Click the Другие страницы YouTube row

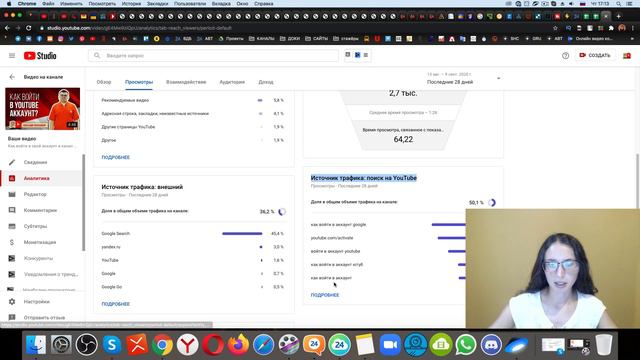[x=193, y=127]
